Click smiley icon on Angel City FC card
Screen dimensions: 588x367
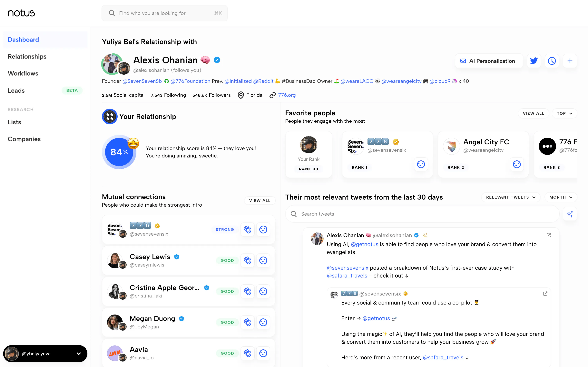(x=517, y=164)
